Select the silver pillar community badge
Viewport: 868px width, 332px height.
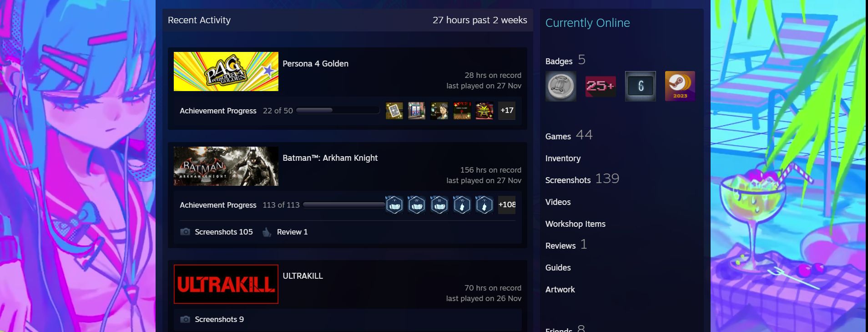[561, 86]
